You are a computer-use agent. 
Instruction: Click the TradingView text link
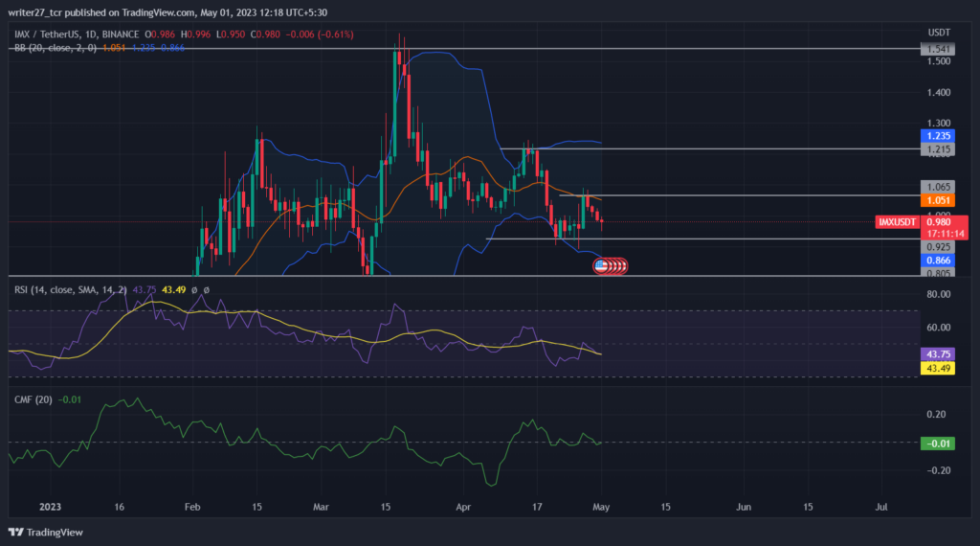pos(55,533)
